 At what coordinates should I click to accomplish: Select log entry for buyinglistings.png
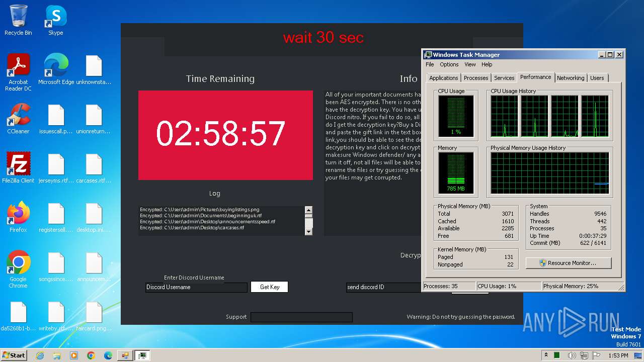point(200,209)
